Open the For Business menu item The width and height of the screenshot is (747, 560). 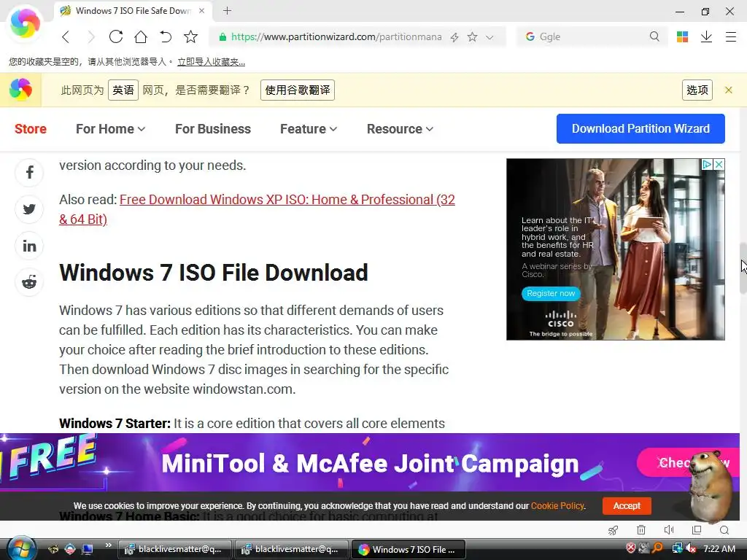coord(212,128)
